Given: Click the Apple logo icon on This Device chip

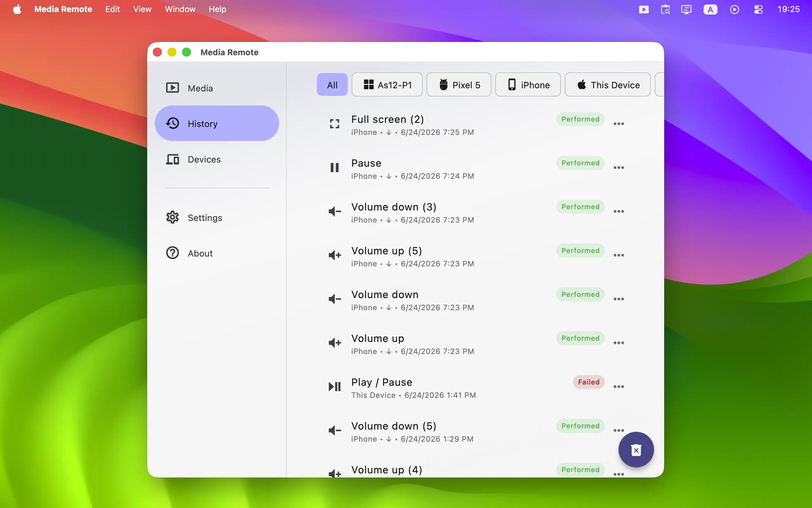Looking at the screenshot, I should pos(581,84).
